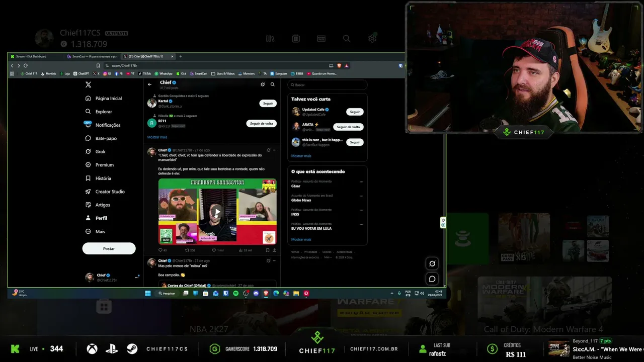Open Explorar in the X sidebar
The width and height of the screenshot is (644, 362).
click(x=99, y=112)
